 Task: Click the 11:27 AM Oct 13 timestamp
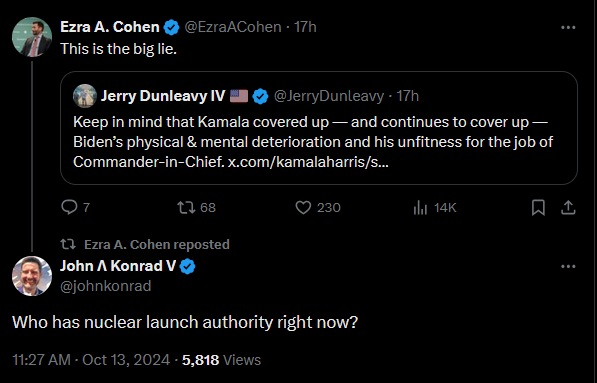pos(91,360)
